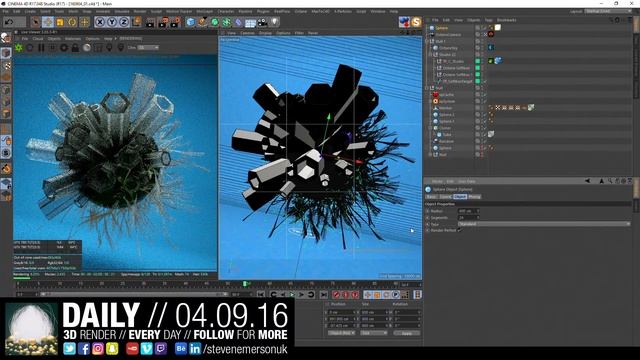640x360 pixels.
Task: Toggle the Y axis lock
Action: [x=112, y=22]
